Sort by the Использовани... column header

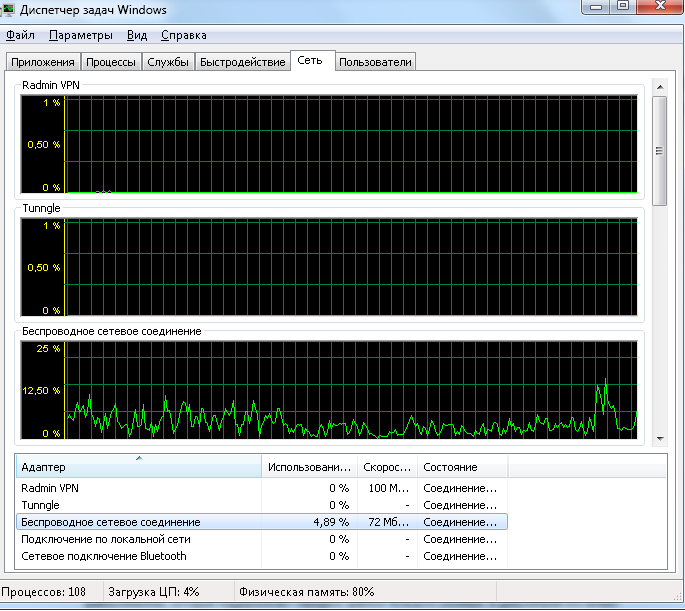tap(309, 466)
